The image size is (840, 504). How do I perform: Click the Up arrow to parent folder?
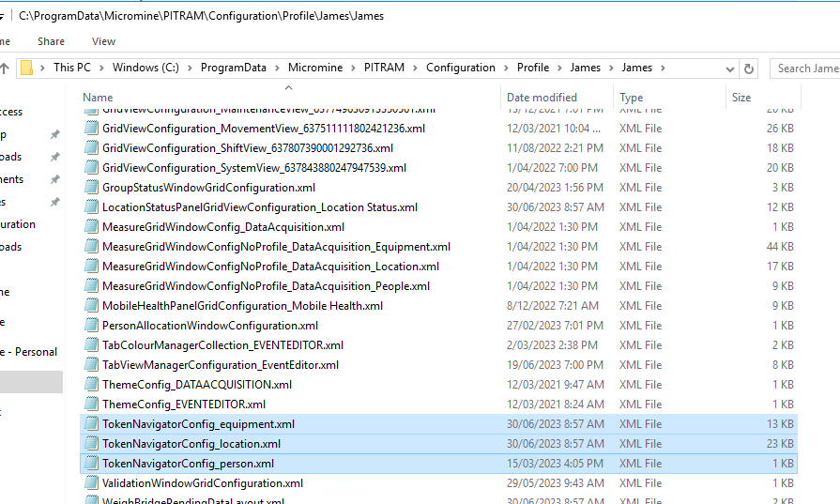(5, 69)
